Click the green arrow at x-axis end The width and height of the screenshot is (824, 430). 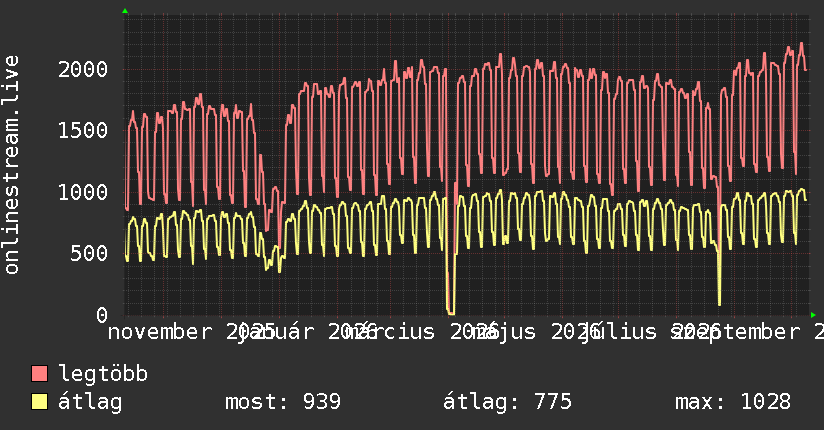click(x=813, y=315)
